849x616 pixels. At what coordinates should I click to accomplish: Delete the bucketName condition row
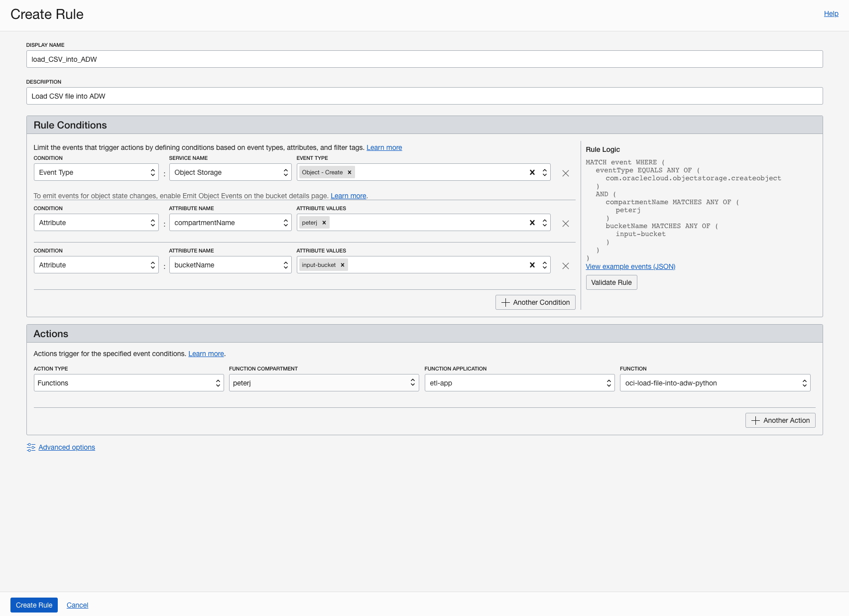tap(566, 266)
